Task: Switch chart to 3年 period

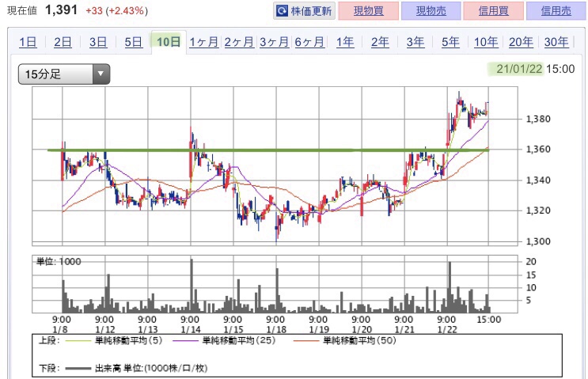Action: coord(415,42)
